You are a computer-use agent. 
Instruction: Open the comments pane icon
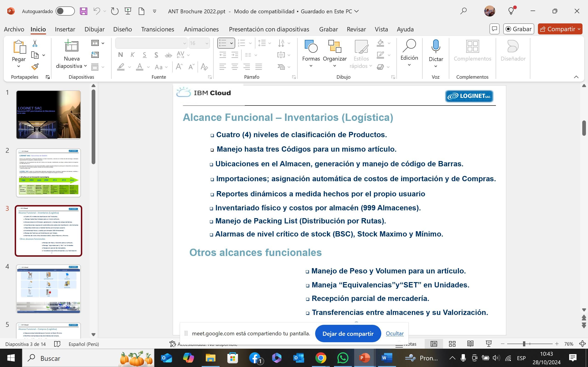[x=494, y=29]
